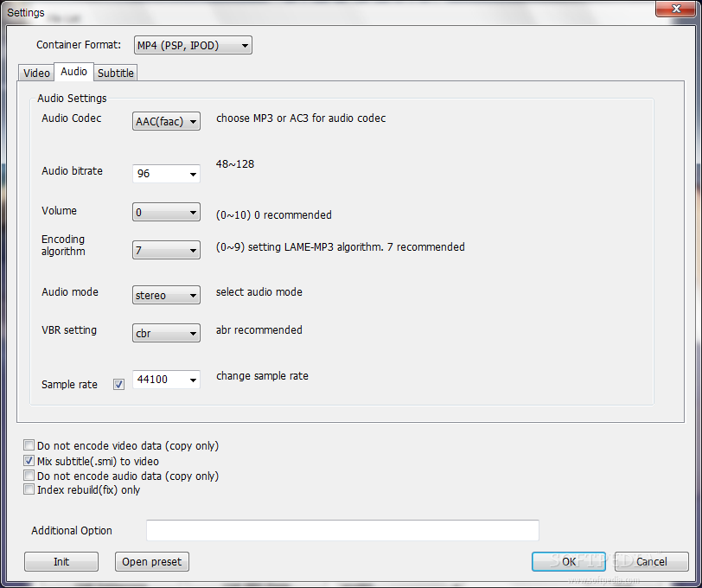
Task: Open the VBR setting cbr dropdown
Action: click(166, 333)
